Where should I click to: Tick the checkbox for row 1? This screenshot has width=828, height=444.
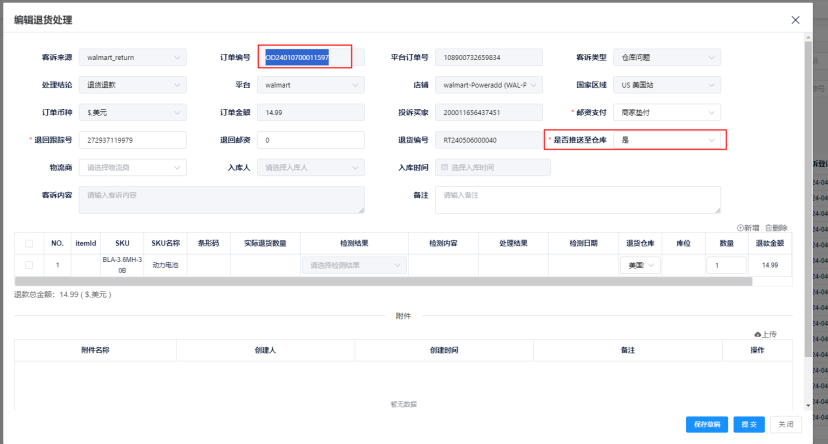[x=29, y=265]
